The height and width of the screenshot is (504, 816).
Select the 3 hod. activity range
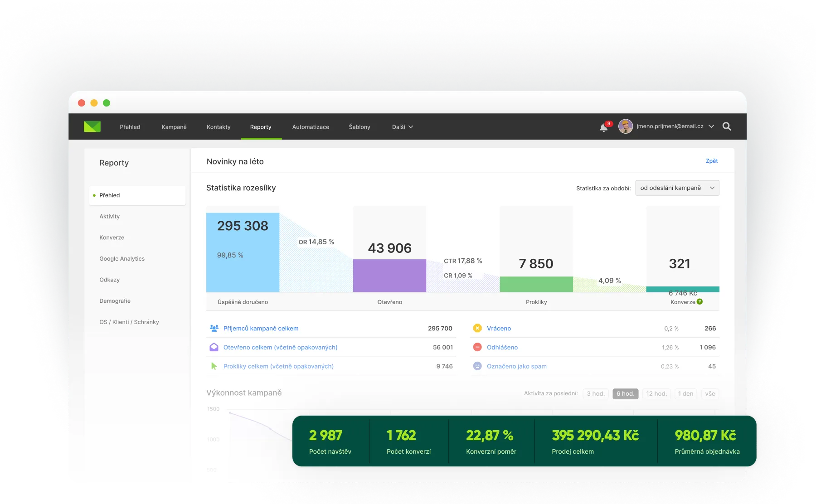click(x=596, y=394)
